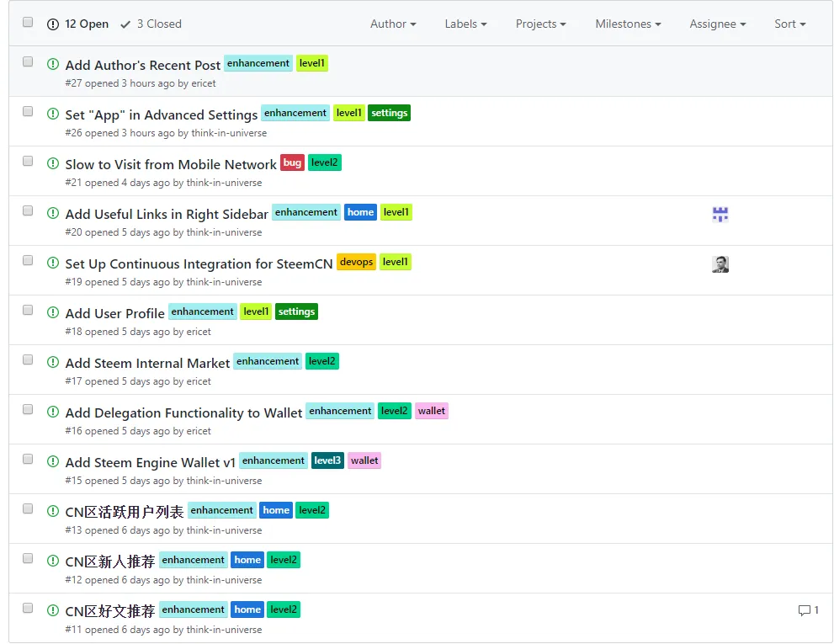Click the purple assignee avatar on Useful Links issue
Image resolution: width=834 pixels, height=644 pixels.
(720, 215)
